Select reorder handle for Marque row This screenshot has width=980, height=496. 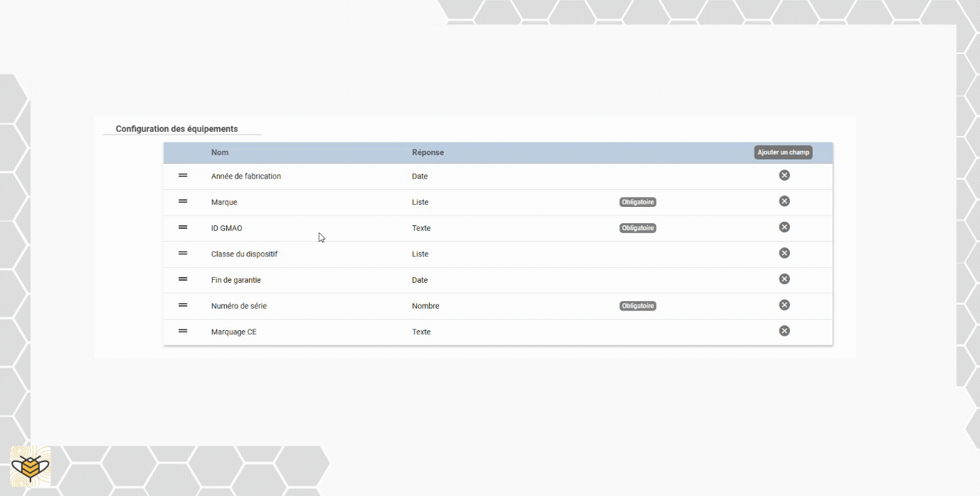pos(183,201)
